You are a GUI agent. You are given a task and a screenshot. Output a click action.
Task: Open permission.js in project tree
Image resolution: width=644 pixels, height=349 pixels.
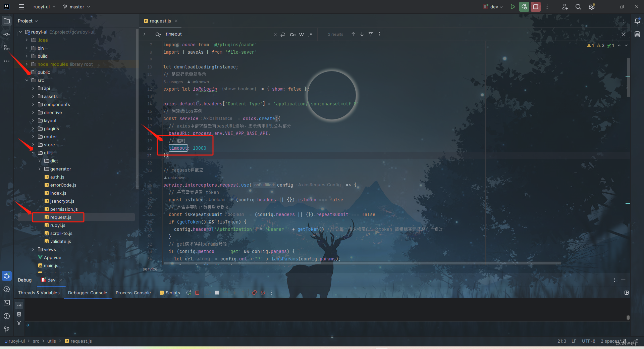(64, 209)
